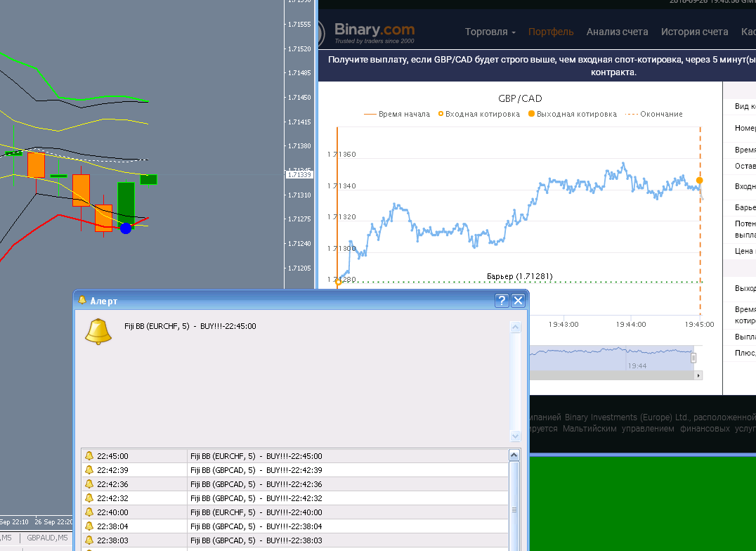Image resolution: width=756 pixels, height=551 pixels.
Task: Switch to GBPAUD,M5 chart tab
Action: (x=47, y=538)
